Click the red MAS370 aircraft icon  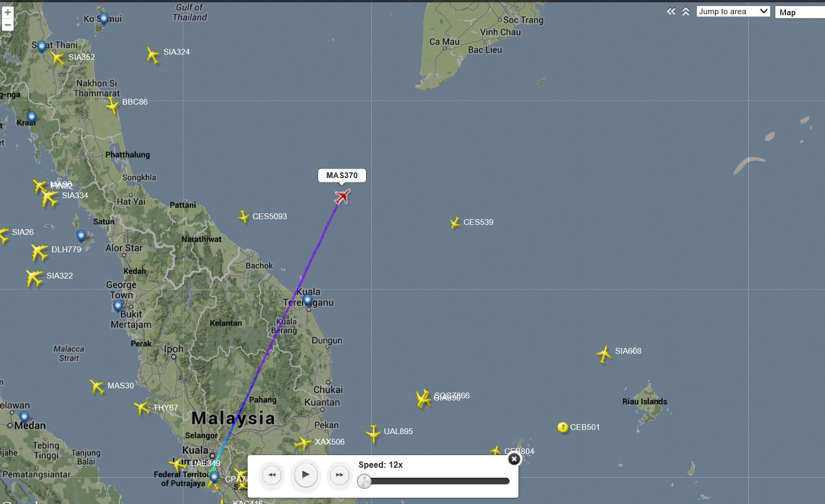[342, 197]
